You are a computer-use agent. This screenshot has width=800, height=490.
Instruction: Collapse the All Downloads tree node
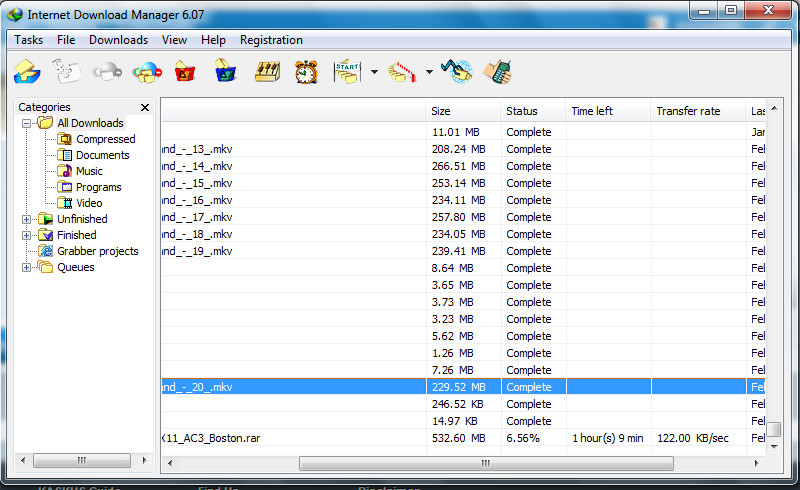[27, 124]
